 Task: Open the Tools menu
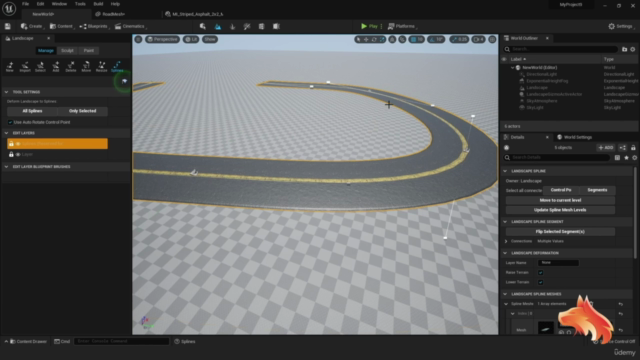[80, 4]
